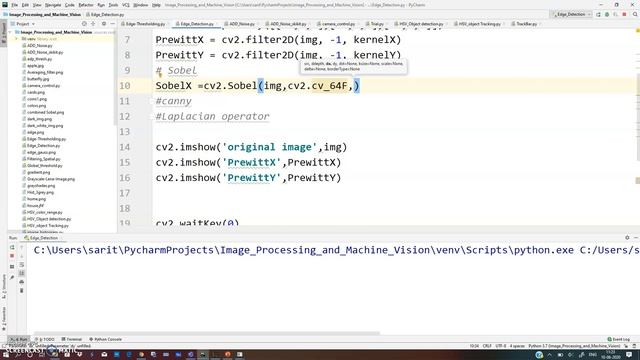This screenshot has height=360, width=640.
Task: Click the Clear All trash icon in Run panel
Action: click(22, 291)
